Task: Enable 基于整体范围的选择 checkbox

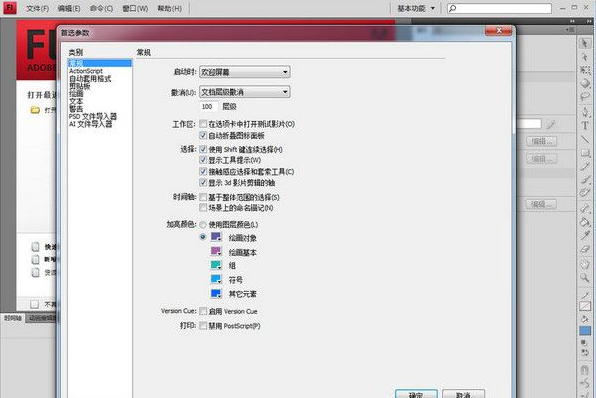Action: [x=203, y=197]
